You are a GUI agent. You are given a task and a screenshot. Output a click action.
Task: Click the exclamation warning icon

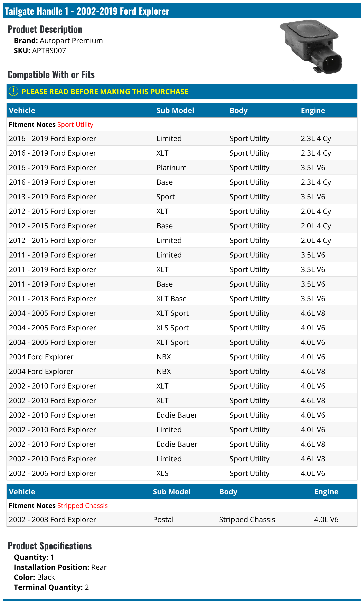[x=13, y=91]
